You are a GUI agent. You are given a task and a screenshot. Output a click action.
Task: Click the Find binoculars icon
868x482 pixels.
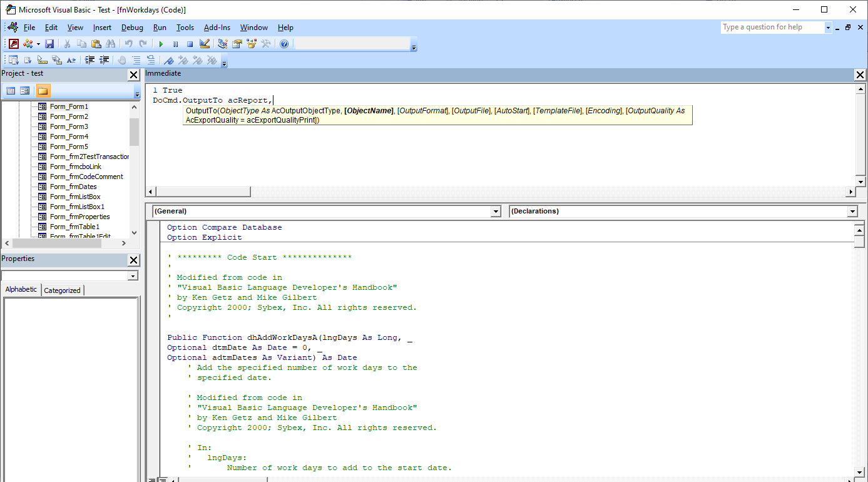click(x=111, y=44)
